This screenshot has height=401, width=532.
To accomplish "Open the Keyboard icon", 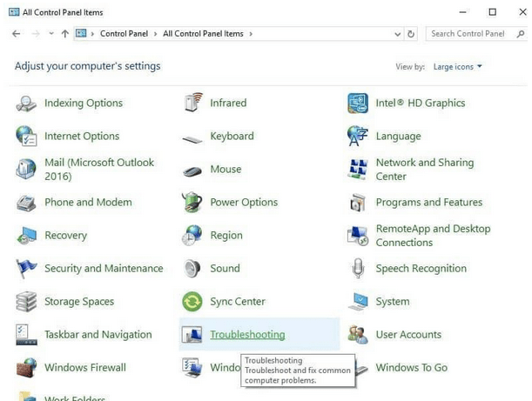I will pos(192,139).
